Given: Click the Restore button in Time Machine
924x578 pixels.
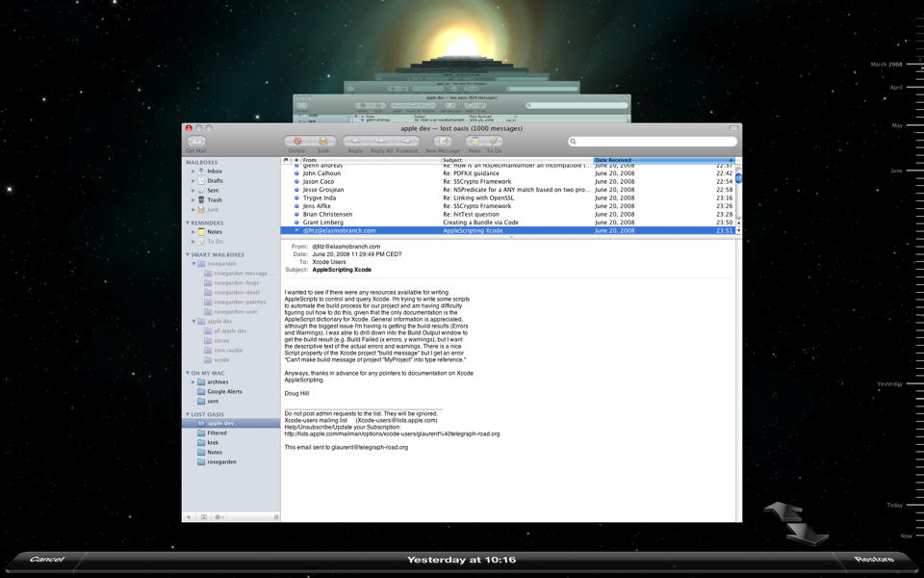Looking at the screenshot, I should [x=875, y=559].
